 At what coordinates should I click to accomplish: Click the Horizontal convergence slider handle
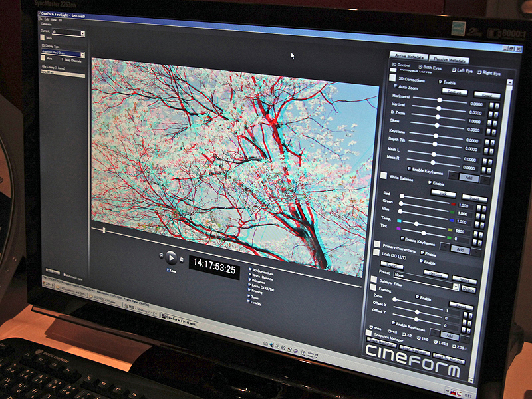[x=440, y=100]
